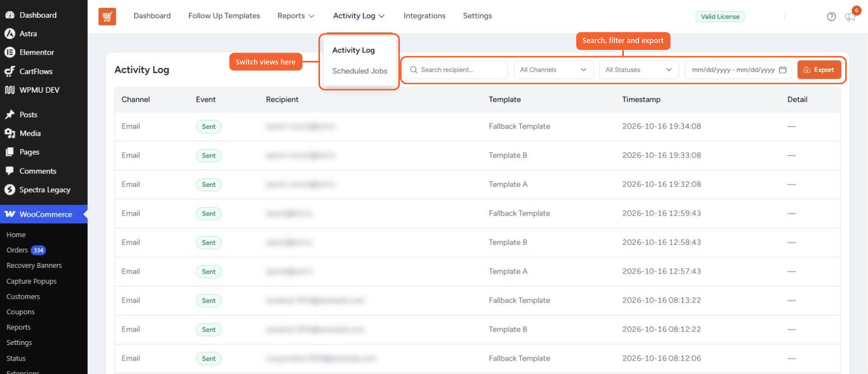868x374 pixels.
Task: Click the Template column header
Action: [505, 99]
